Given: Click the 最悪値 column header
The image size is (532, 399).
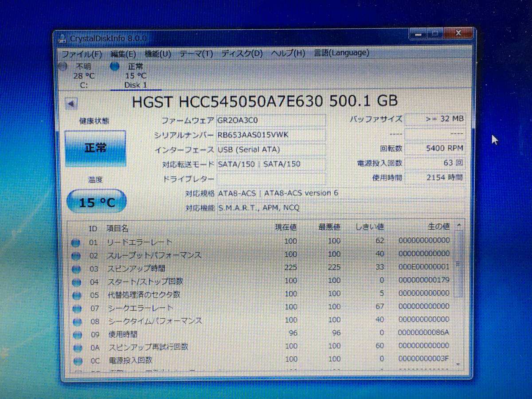Looking at the screenshot, I should pos(329,227).
